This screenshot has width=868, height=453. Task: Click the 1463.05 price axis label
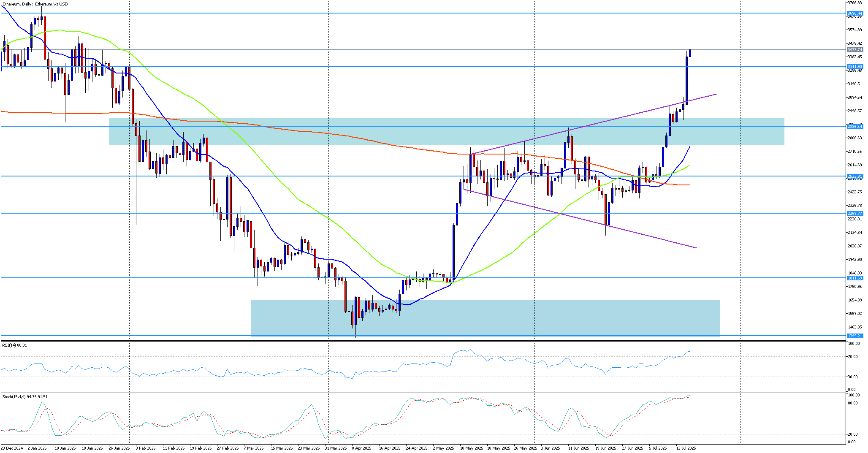[x=855, y=327]
